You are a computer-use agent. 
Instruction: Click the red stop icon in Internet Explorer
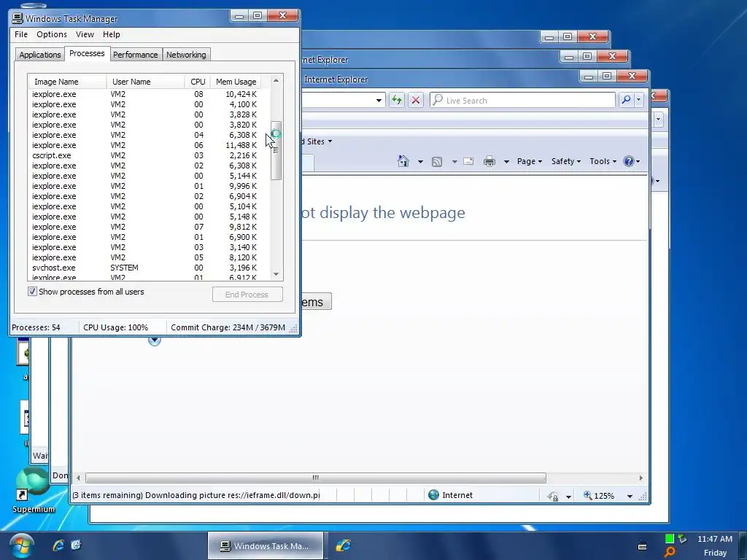415,100
